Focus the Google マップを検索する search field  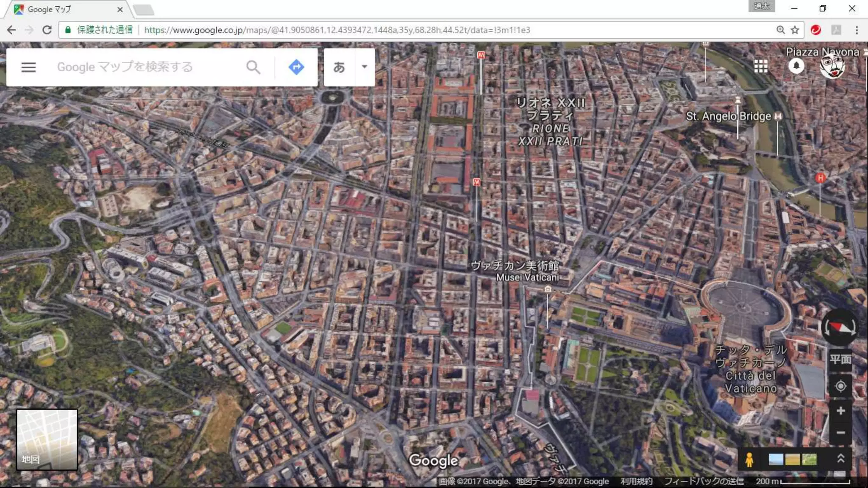144,67
